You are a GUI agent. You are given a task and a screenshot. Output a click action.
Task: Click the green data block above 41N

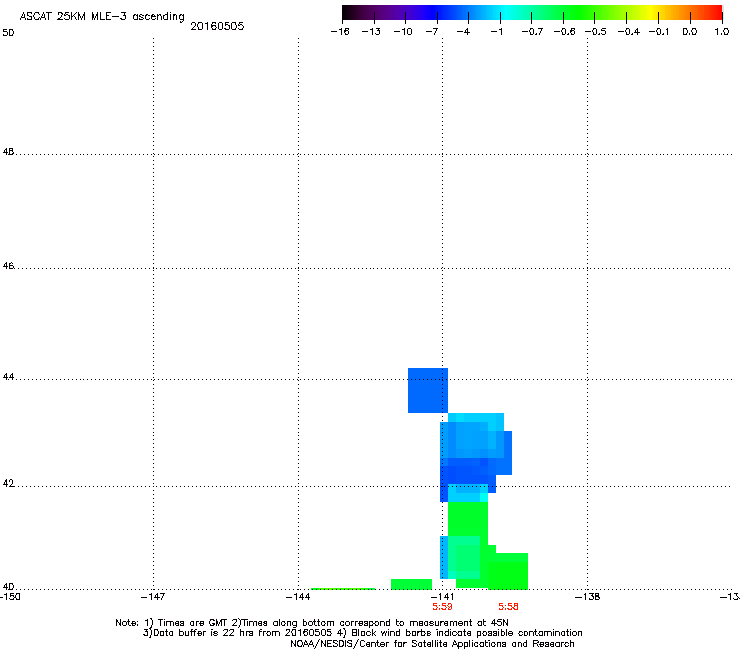pos(468,519)
